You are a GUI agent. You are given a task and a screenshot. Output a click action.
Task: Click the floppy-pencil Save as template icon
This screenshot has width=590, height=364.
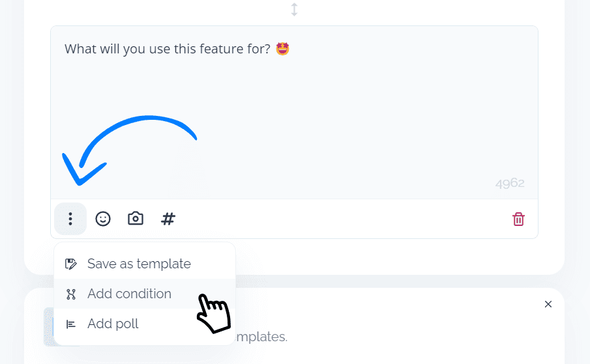71,264
